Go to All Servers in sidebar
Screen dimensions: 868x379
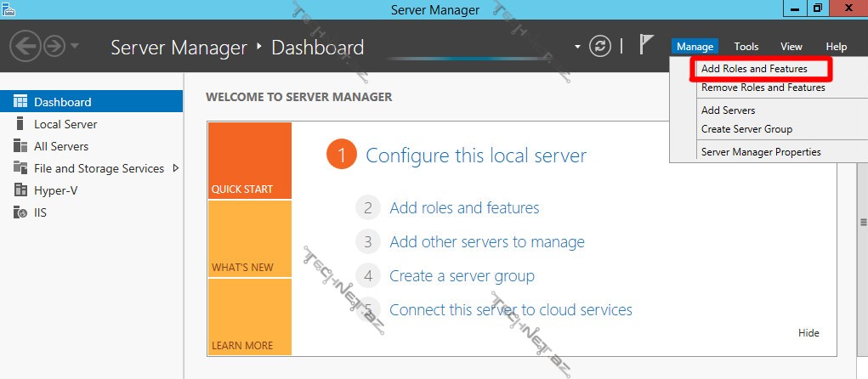tap(60, 146)
